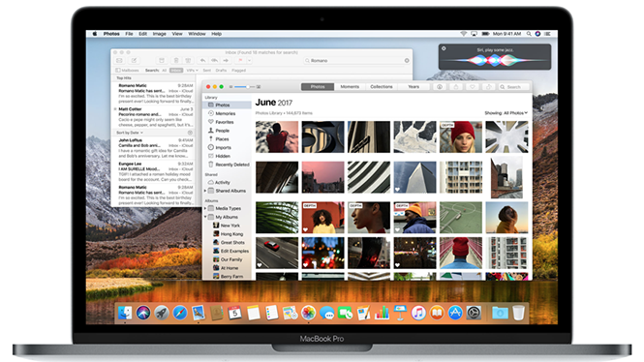Click the thumbnail zoom slider in Photos

tap(245, 87)
